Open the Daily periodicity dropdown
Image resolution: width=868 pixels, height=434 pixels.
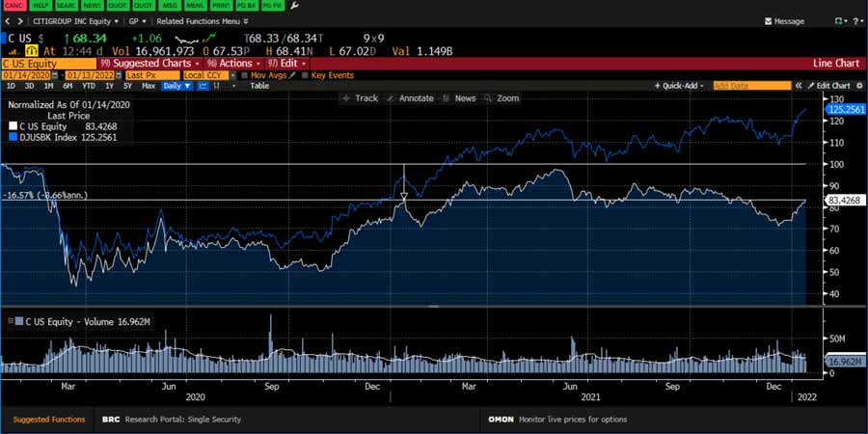coord(177,86)
